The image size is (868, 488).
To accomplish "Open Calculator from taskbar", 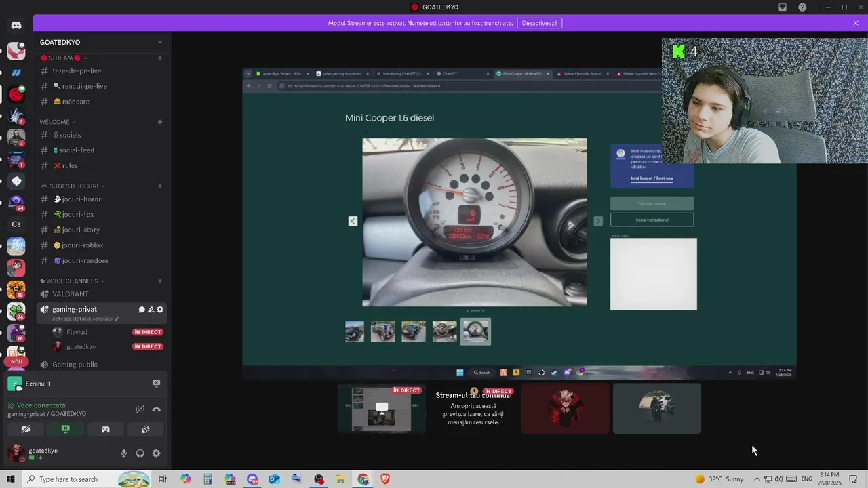I will tap(208, 479).
